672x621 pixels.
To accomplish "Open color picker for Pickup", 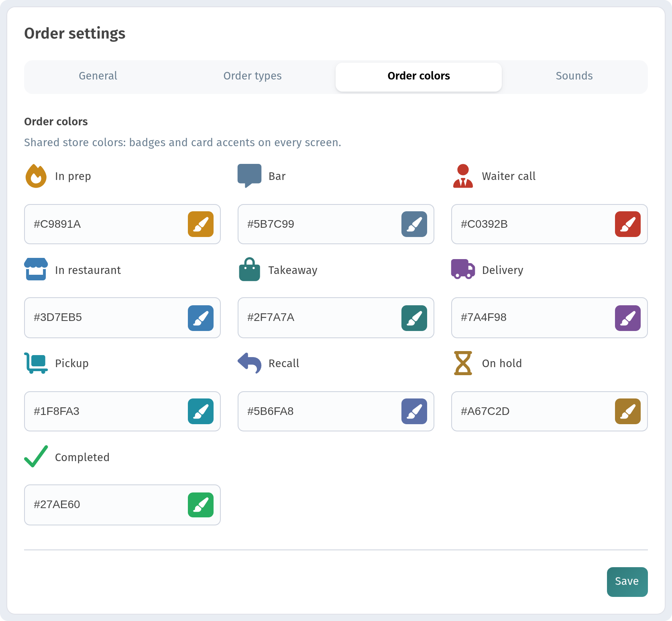I will 201,411.
